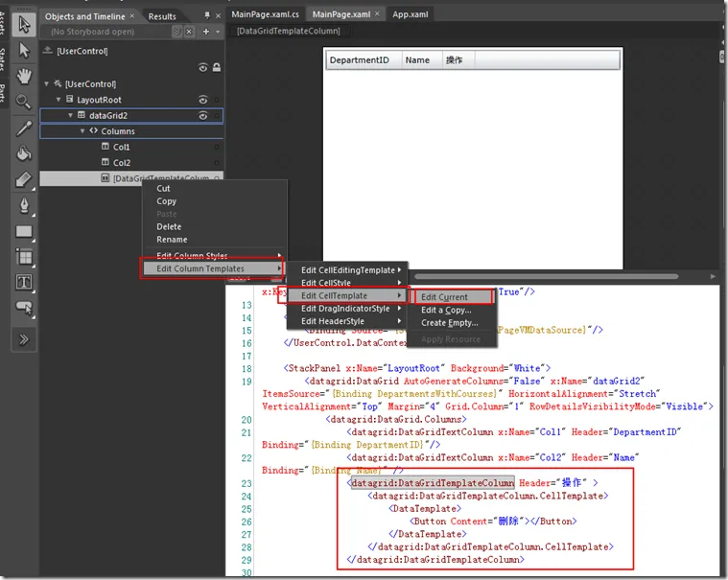728x580 pixels.
Task: Select the Paint Bucket tool
Action: point(24,153)
